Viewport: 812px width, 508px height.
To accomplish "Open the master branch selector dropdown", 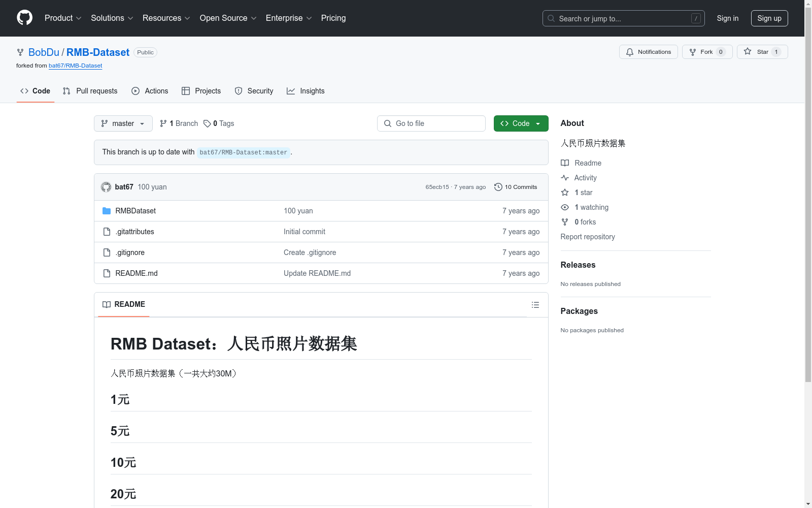I will (x=123, y=123).
